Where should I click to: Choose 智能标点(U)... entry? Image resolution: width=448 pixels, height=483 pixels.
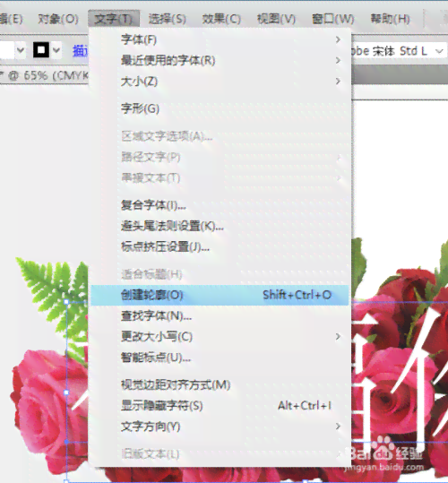(x=220, y=358)
